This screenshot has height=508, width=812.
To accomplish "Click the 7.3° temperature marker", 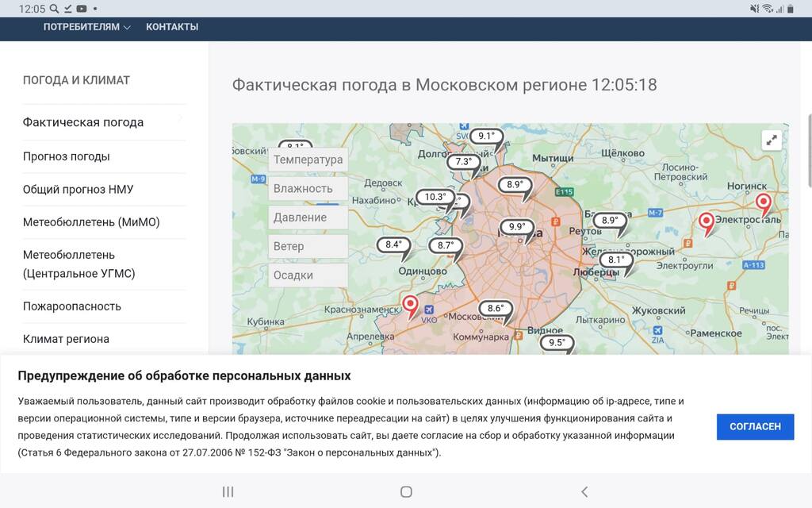I will pyautogui.click(x=464, y=162).
